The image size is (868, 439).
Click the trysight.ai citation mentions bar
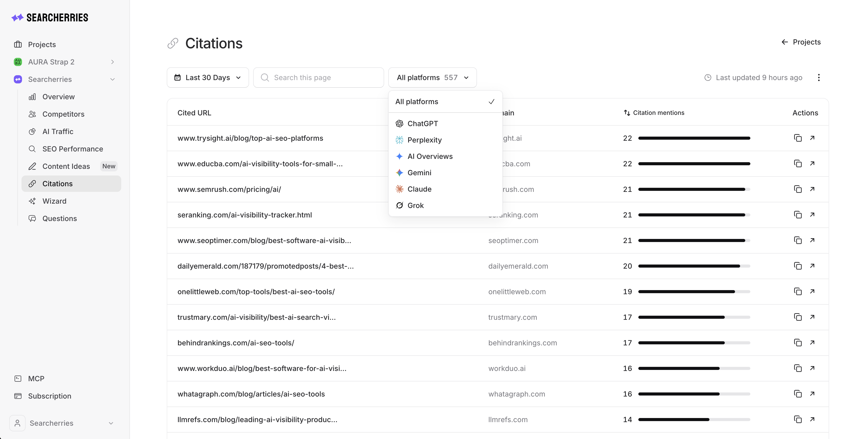[694, 138]
